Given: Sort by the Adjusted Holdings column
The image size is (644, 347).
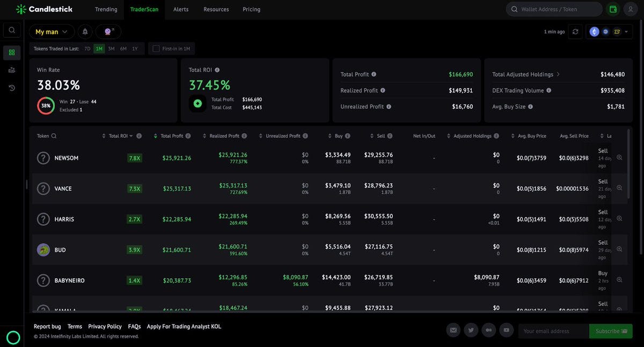Looking at the screenshot, I should point(449,136).
